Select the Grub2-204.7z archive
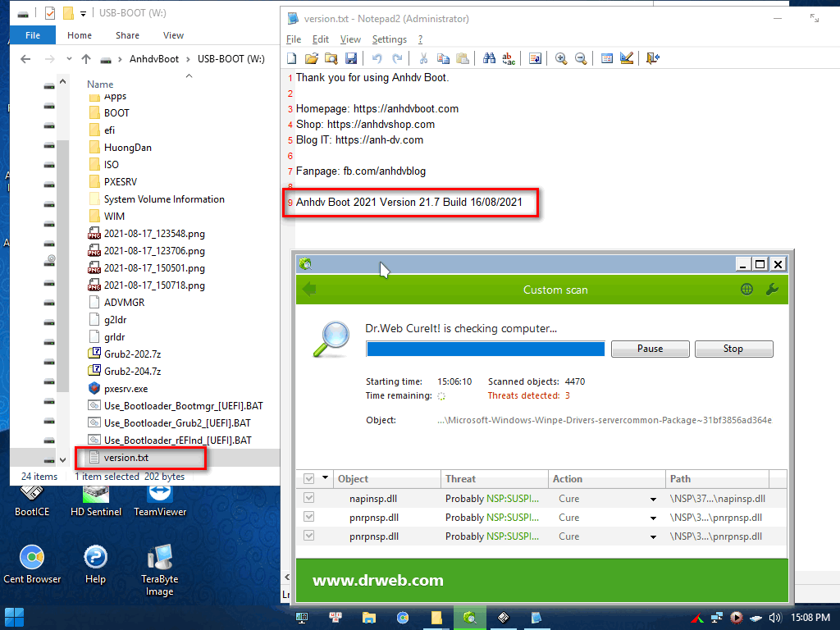 pos(132,372)
